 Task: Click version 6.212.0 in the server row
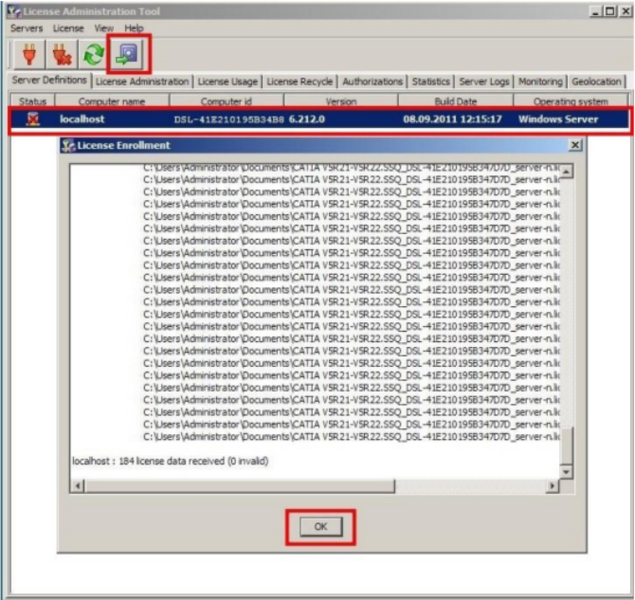[307, 119]
